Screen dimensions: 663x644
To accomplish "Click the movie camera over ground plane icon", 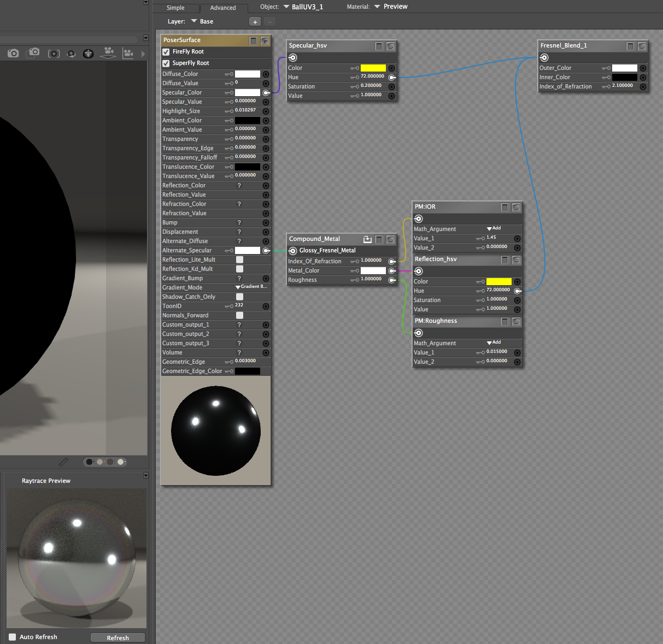I will tap(109, 53).
